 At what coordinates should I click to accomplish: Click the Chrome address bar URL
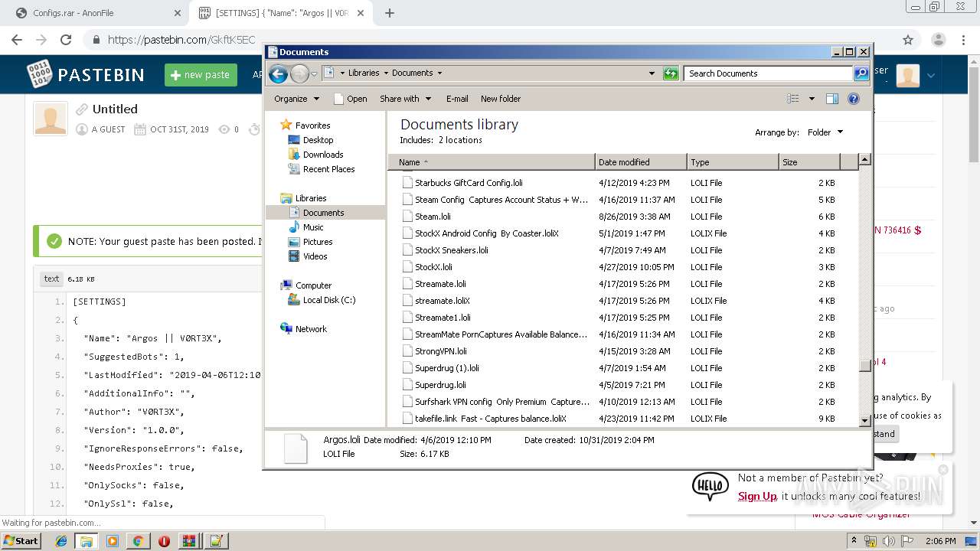(181, 40)
